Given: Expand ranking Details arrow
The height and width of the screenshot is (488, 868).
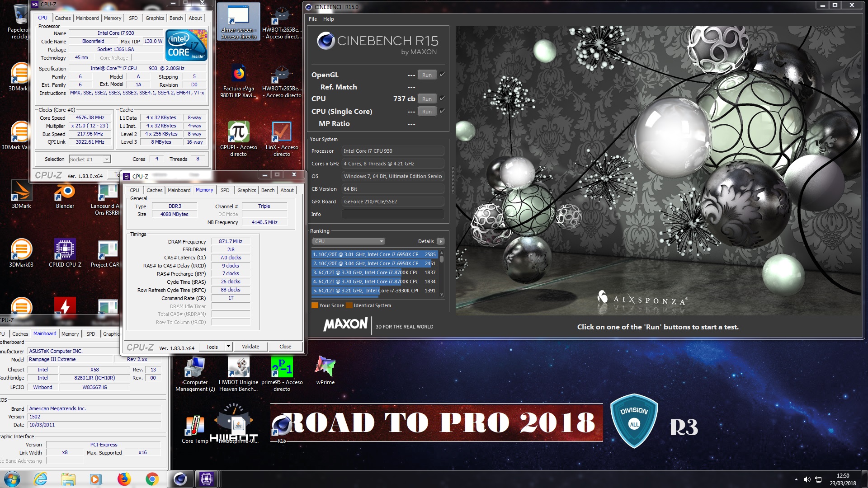Looking at the screenshot, I should 441,241.
